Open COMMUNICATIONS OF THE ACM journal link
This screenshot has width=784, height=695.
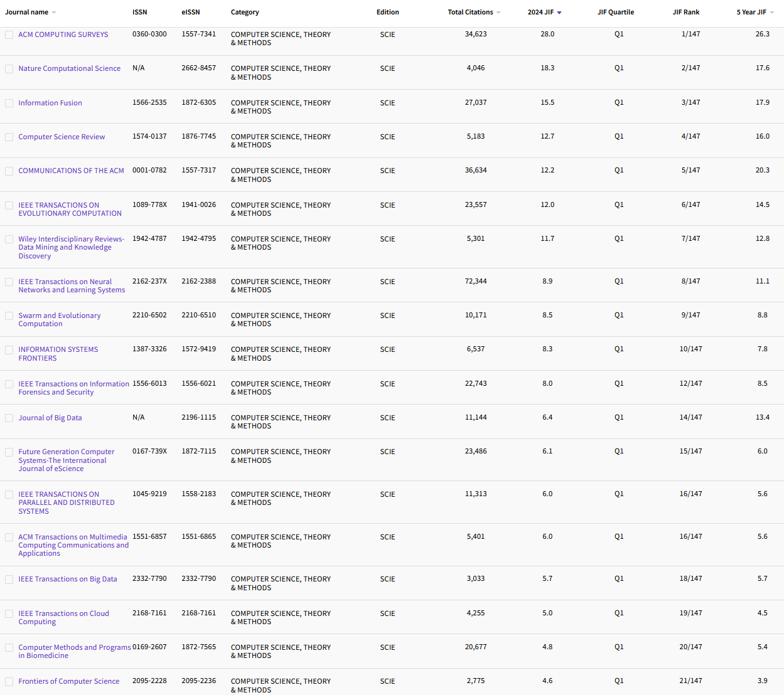pyautogui.click(x=70, y=170)
